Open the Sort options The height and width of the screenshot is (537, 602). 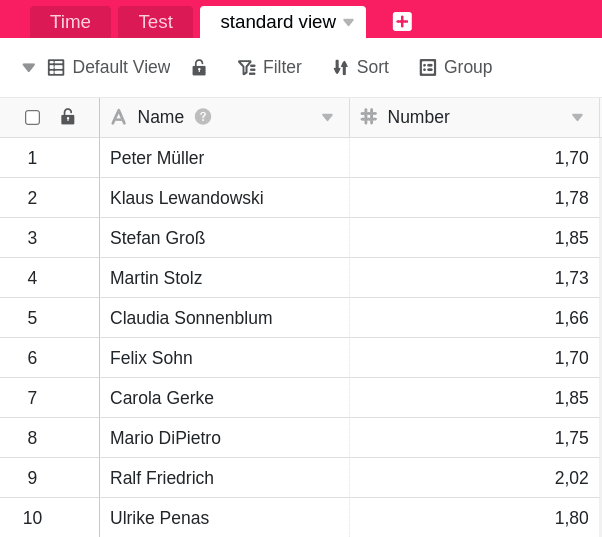point(360,67)
